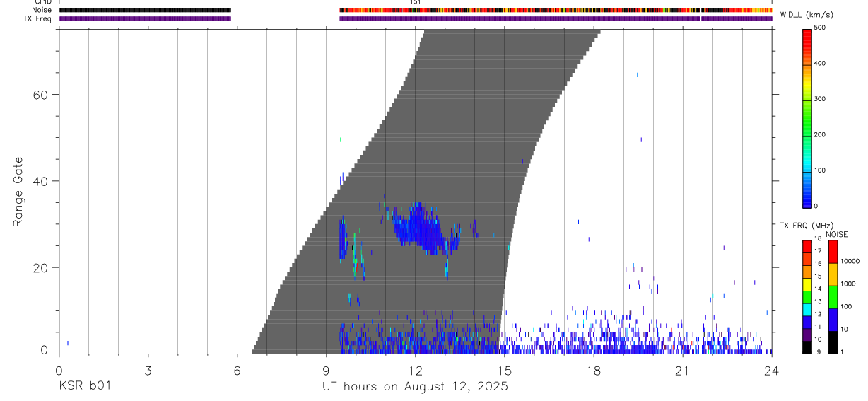Click the black Noise strip before hour 6
Viewport: 868px width, 401px height.
pos(145,10)
